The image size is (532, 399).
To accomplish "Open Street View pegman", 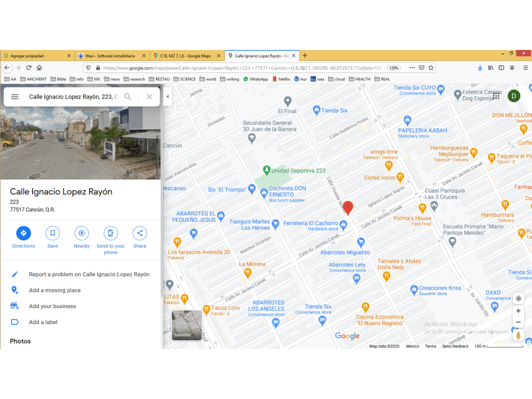I will coord(518,335).
